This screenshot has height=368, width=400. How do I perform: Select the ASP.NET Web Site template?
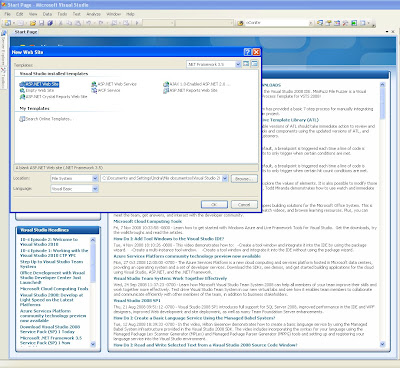[x=39, y=84]
